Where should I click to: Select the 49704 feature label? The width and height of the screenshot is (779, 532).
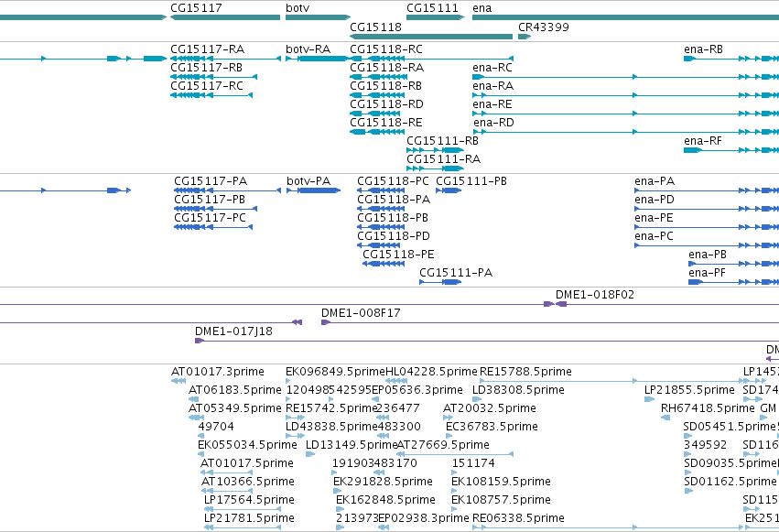[x=216, y=428]
